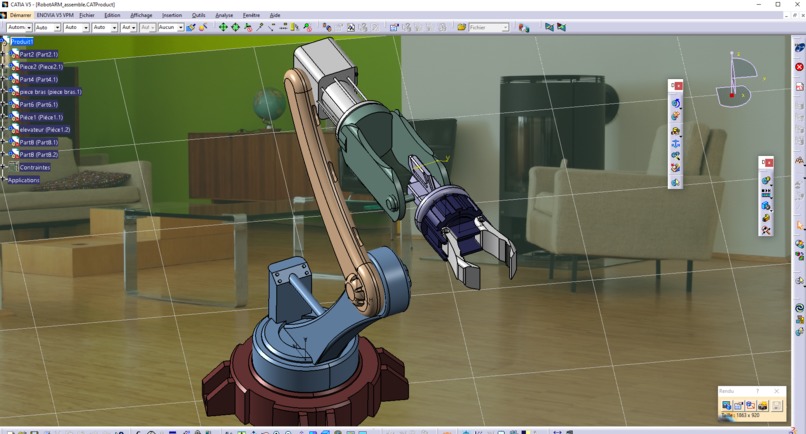806x434 pixels.
Task: Select Part6 (Part6.1) in the tree
Action: (39, 104)
